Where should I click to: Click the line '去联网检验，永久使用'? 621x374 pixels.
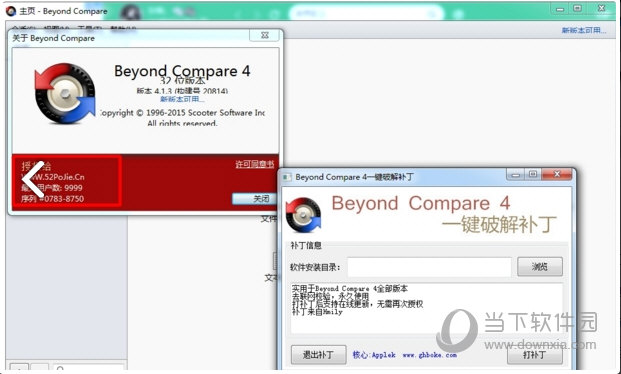[330, 296]
